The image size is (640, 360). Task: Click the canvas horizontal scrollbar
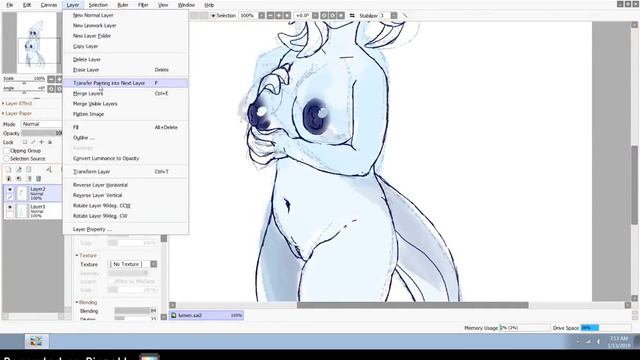coord(412,305)
